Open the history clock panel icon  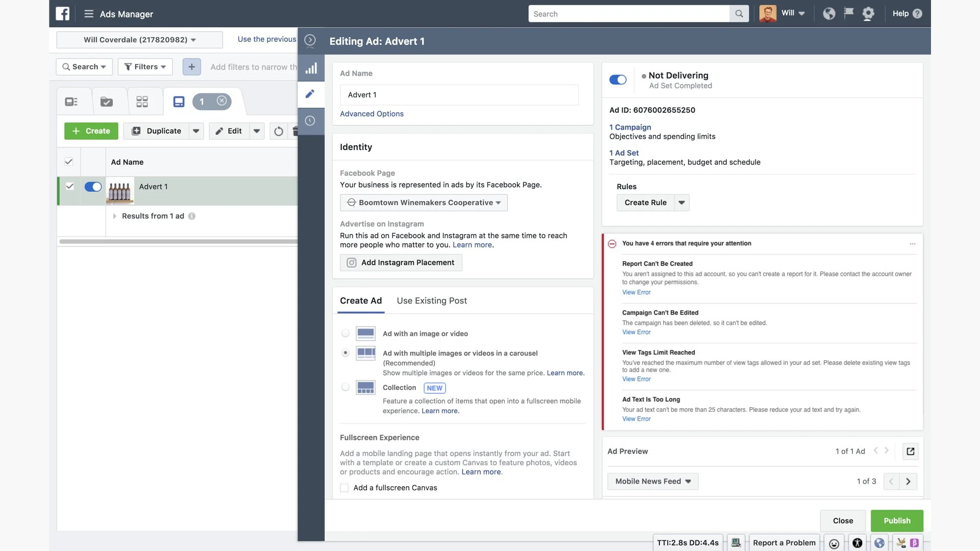(x=310, y=121)
